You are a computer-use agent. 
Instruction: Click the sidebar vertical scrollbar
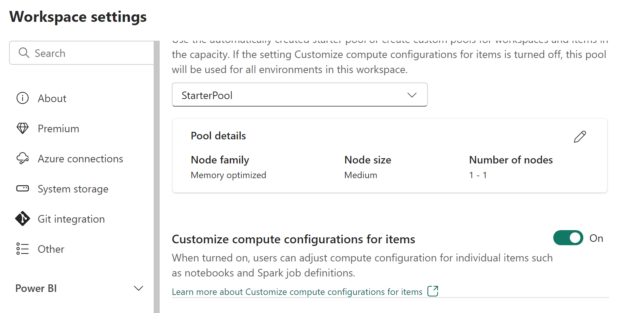157,177
